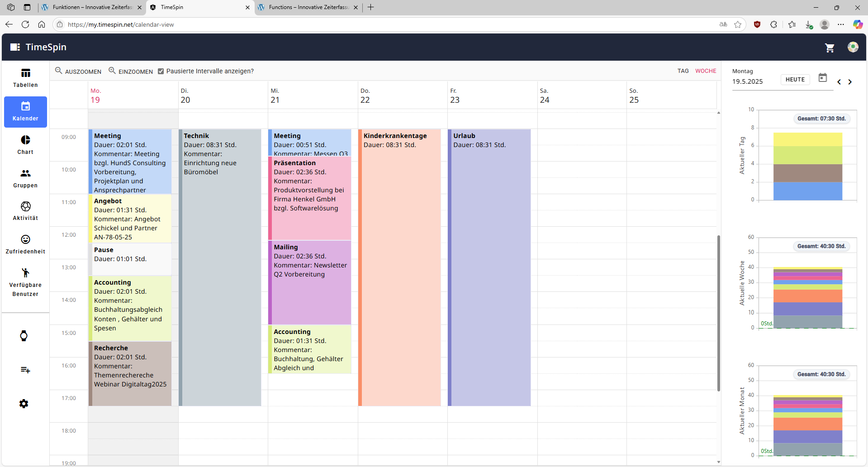
Task: Click the TimeSpin title text
Action: 46,47
